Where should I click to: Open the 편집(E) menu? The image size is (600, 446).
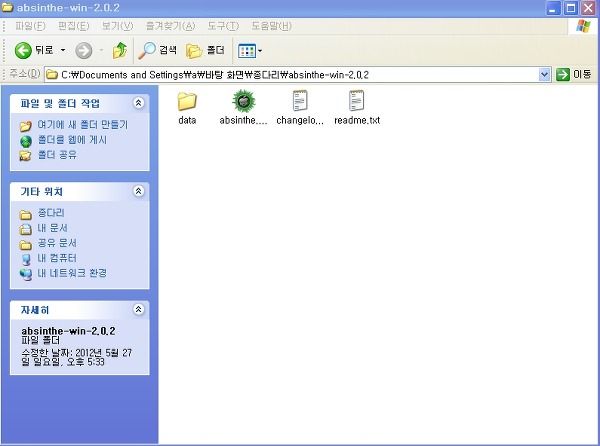click(x=73, y=26)
